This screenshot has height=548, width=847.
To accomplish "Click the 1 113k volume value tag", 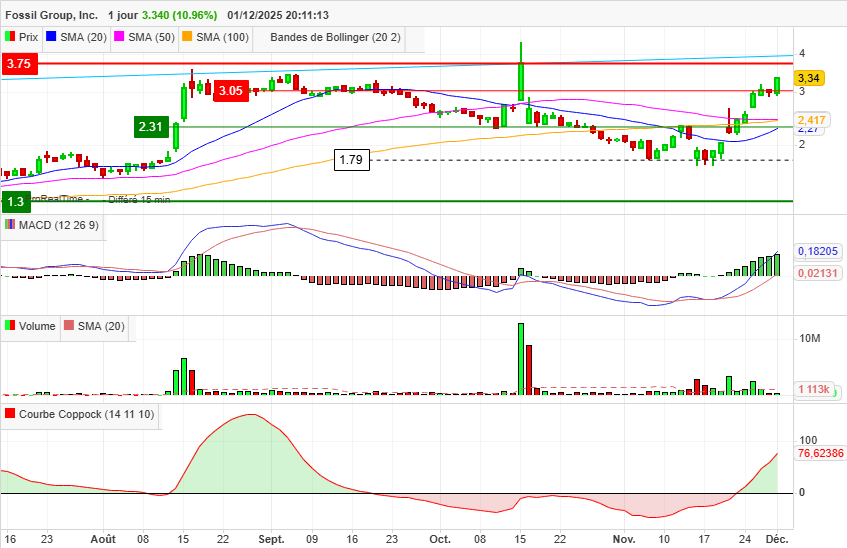I will (814, 389).
